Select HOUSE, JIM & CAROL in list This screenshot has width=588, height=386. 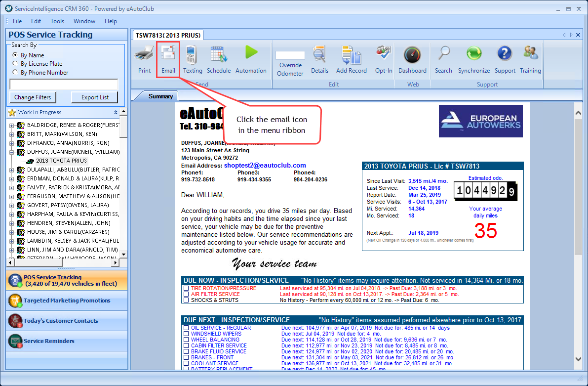pos(68,232)
